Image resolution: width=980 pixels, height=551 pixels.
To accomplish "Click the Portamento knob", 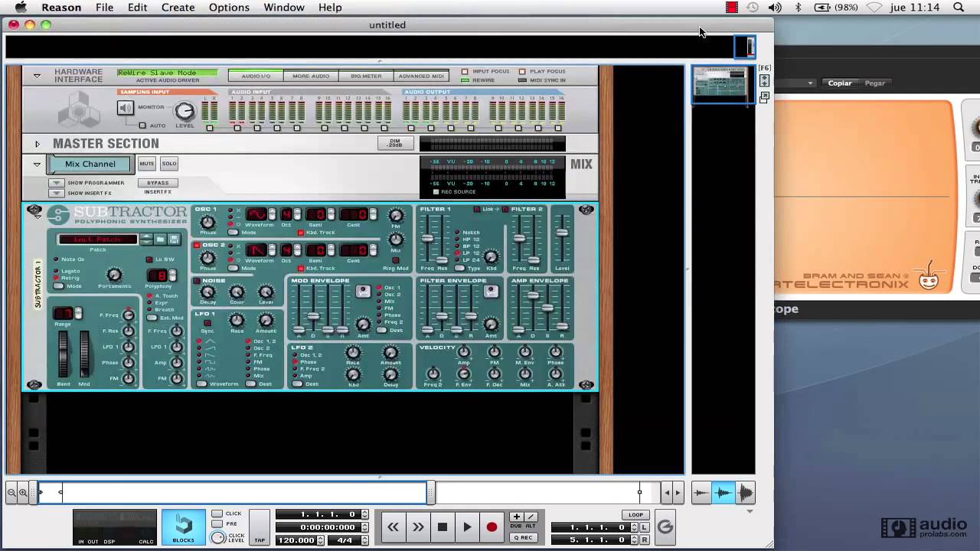I will 113,275.
